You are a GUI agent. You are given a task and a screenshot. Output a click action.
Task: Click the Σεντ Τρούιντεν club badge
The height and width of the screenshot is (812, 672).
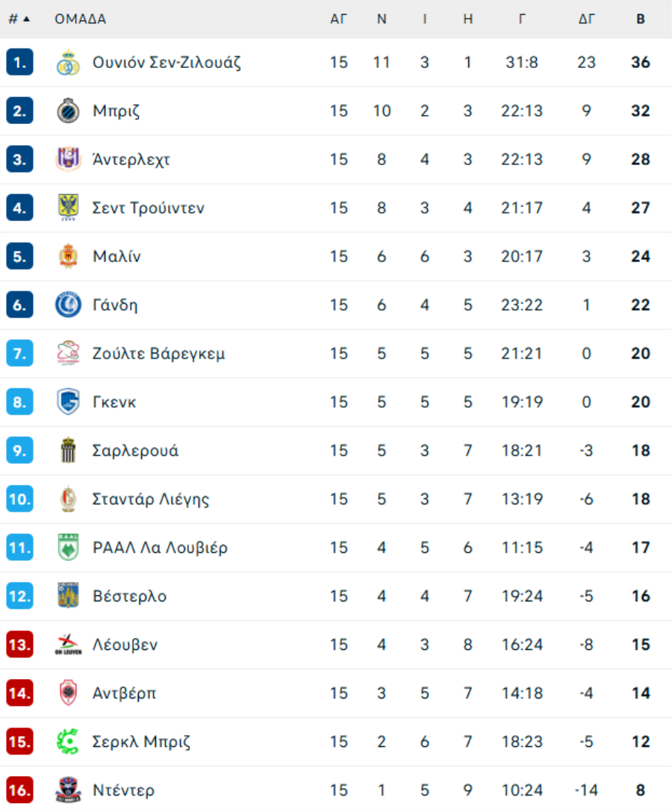(x=68, y=208)
